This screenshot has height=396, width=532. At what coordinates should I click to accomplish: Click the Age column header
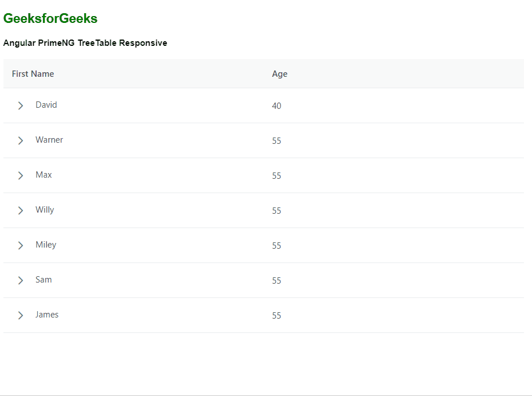(x=279, y=74)
